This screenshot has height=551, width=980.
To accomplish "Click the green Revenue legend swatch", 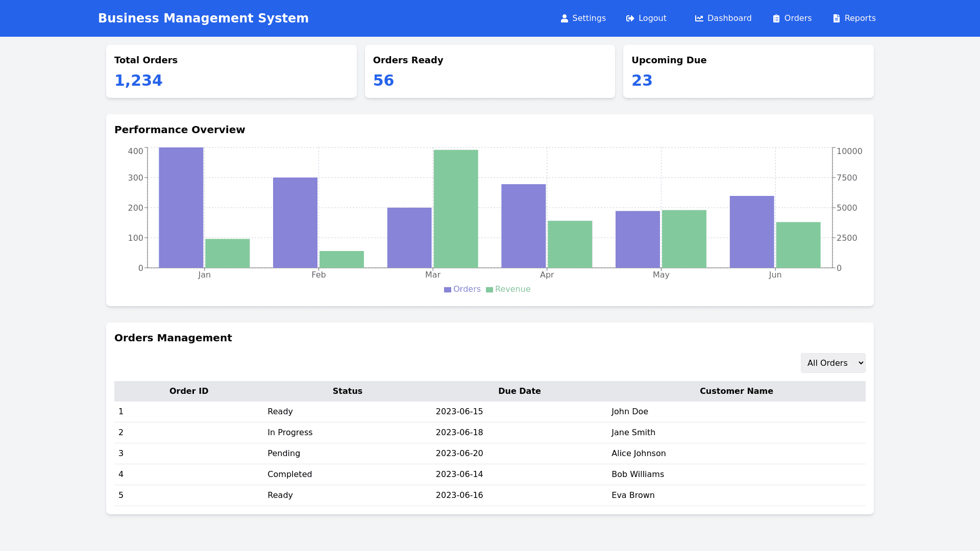I will 489,290.
